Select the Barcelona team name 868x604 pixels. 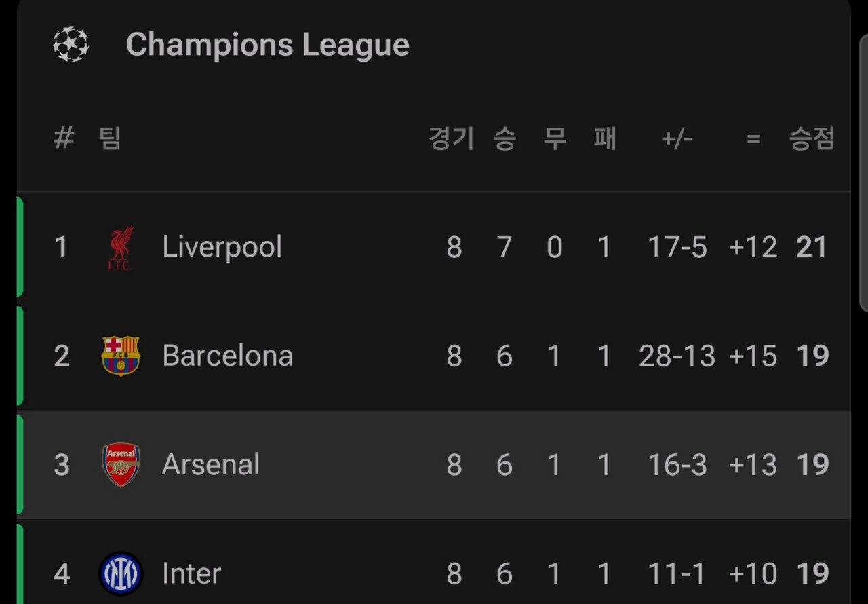(x=228, y=356)
